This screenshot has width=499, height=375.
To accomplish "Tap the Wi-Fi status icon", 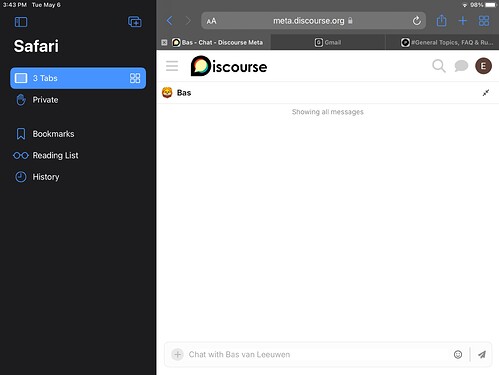I will [x=465, y=5].
